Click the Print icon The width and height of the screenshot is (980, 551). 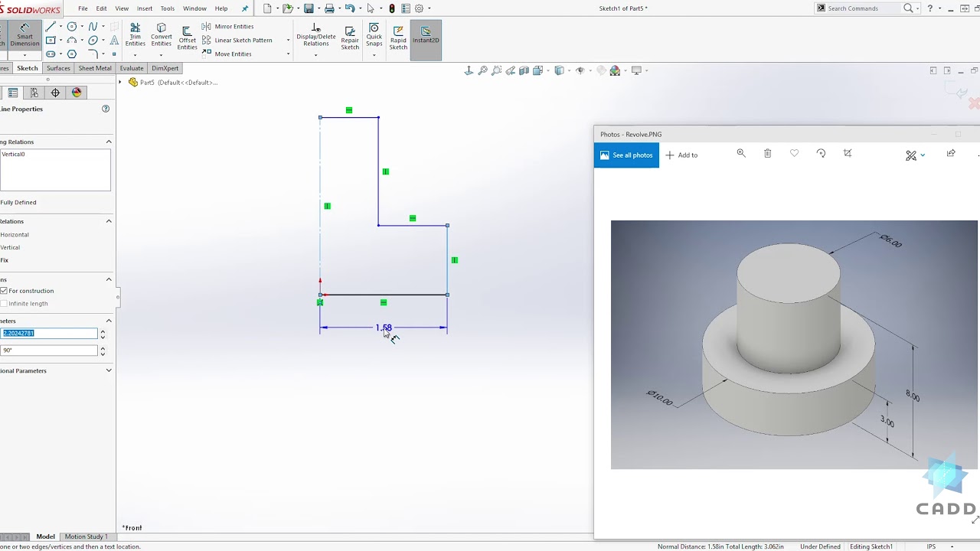click(x=329, y=8)
